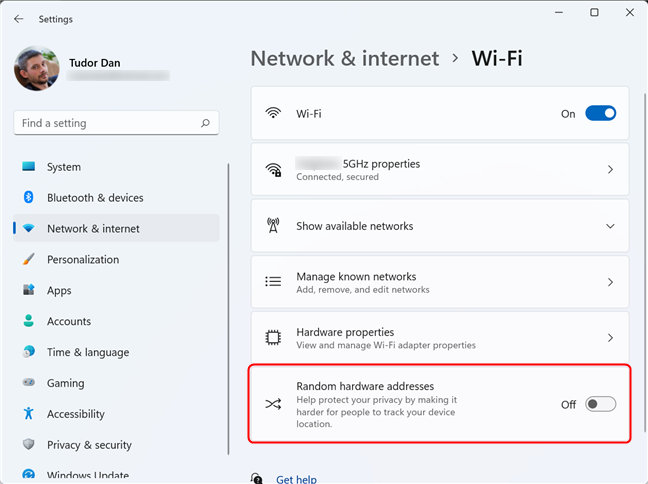Screen dimensions: 648x484
Task: Expand Show available networks
Action: (440, 226)
